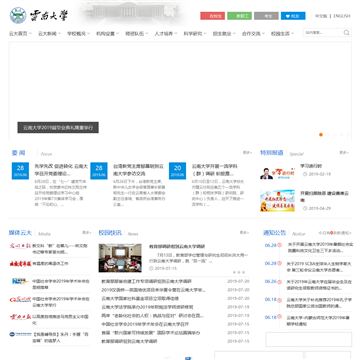This screenshot has height=360, width=360.
Task: Click the red 在校生 button
Action: [213, 16]
